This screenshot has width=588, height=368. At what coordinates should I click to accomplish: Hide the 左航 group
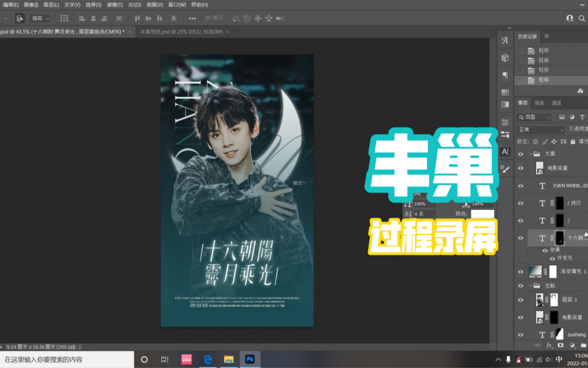point(520,286)
